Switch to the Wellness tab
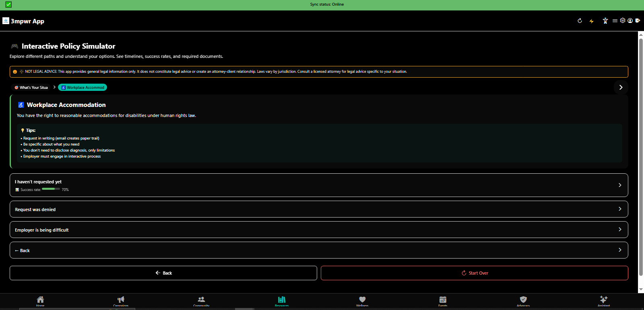644x310 pixels. pos(362,300)
